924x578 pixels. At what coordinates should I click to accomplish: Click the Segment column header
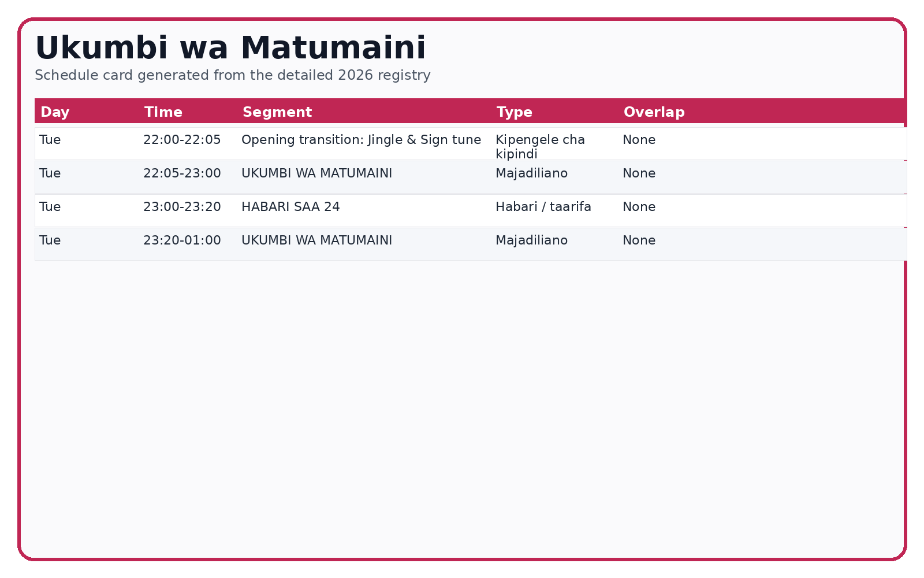(x=277, y=112)
